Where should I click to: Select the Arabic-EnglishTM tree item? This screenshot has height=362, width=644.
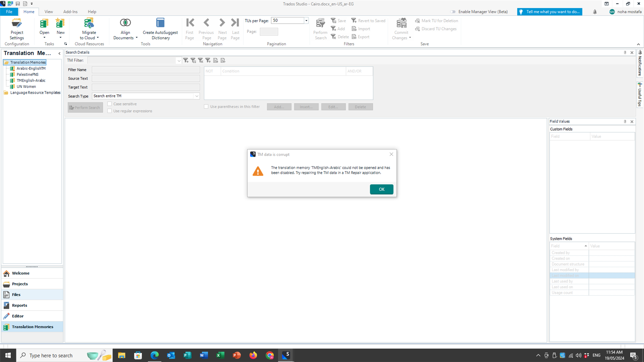[31, 68]
